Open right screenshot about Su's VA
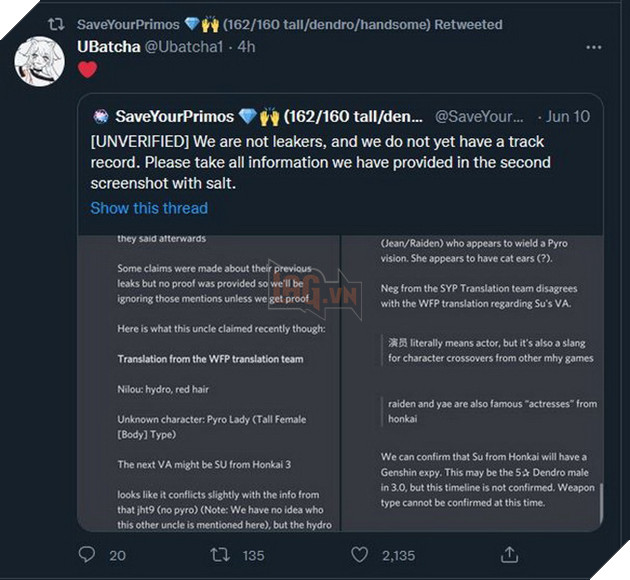Screen dimensions: 630x580 470,382
